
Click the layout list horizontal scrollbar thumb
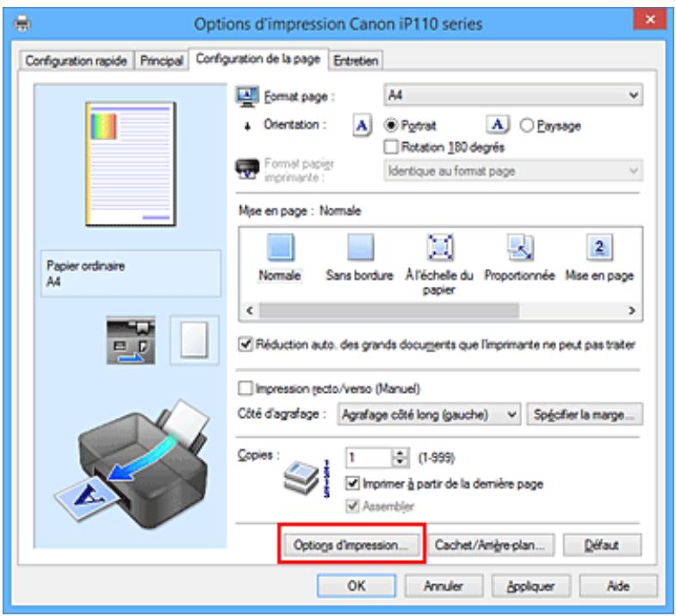pos(389,310)
